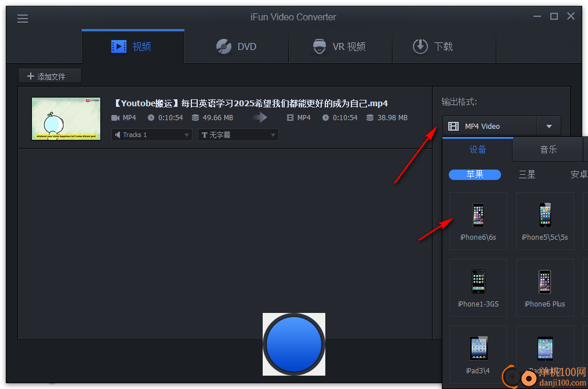Screen dimensions: 588x389
Task: Switch to the 视频 tab
Action: tap(133, 46)
